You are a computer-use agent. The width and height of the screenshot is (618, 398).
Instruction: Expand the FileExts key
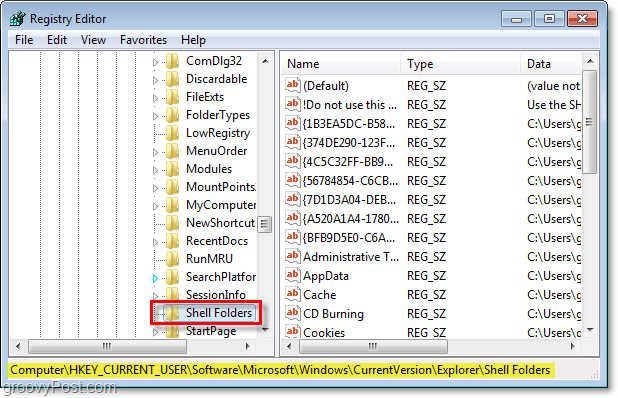pos(155,98)
